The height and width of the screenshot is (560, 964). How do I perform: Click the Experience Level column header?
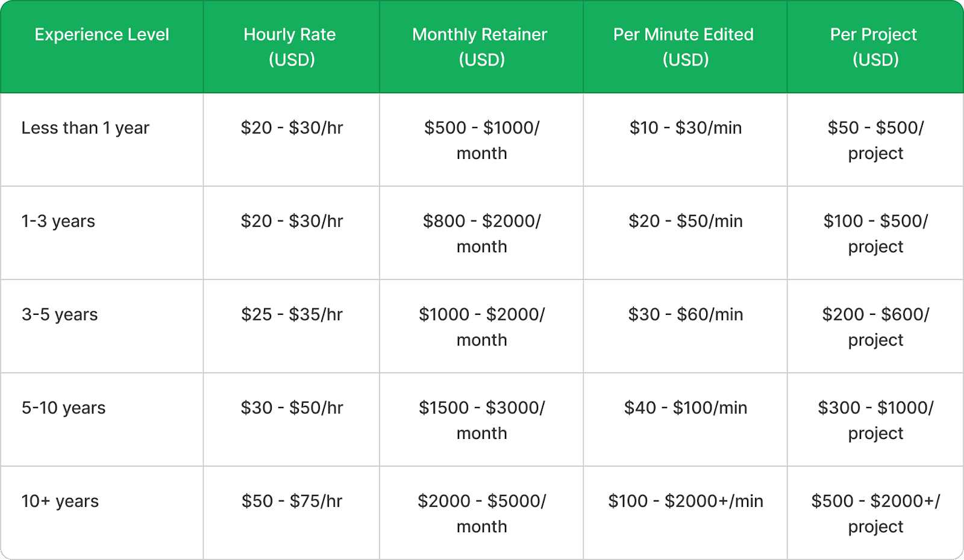(x=102, y=35)
